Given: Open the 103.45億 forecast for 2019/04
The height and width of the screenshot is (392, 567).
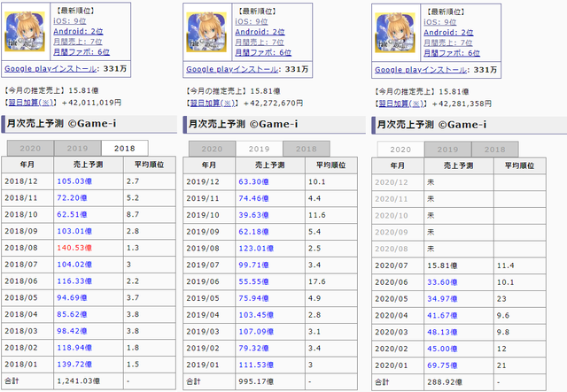Looking at the screenshot, I should pyautogui.click(x=256, y=315).
